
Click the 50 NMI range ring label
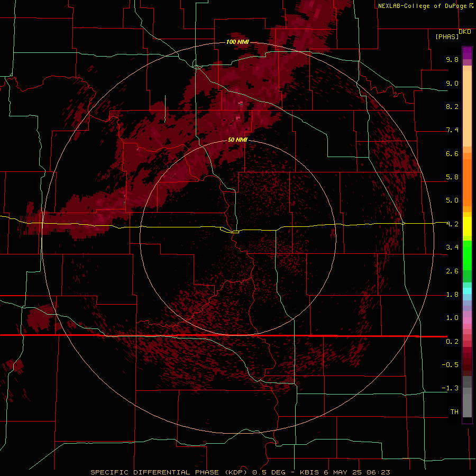(237, 140)
